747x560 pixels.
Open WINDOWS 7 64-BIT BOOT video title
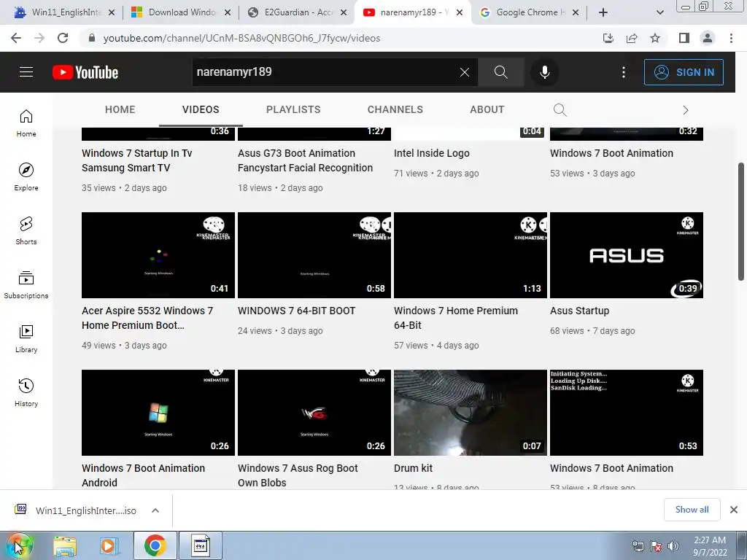[x=296, y=311]
